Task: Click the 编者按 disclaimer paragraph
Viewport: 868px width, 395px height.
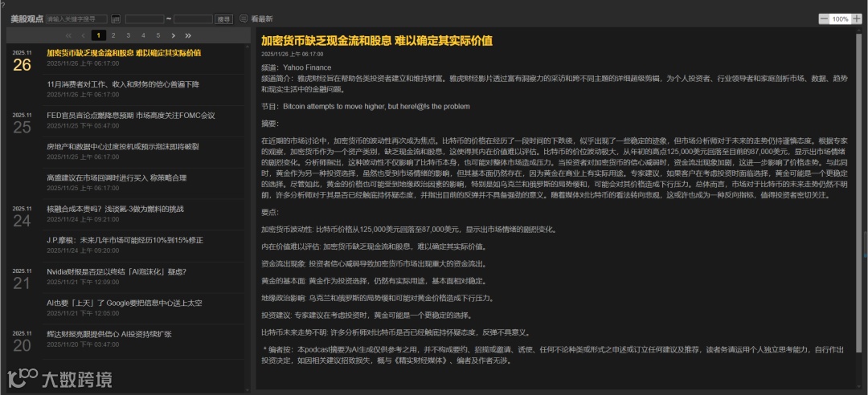Action: pyautogui.click(x=554, y=355)
